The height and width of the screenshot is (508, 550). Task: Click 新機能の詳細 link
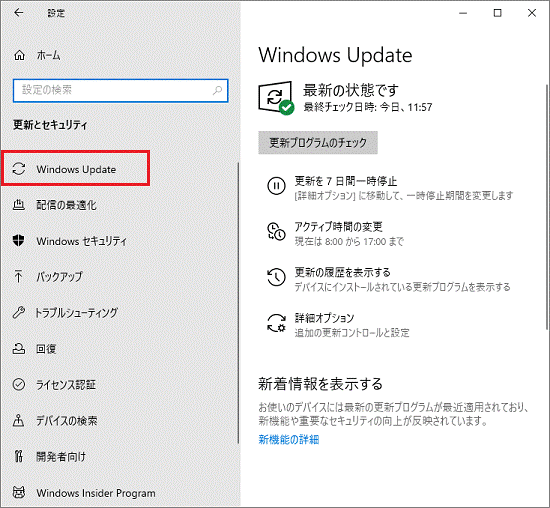[289, 439]
